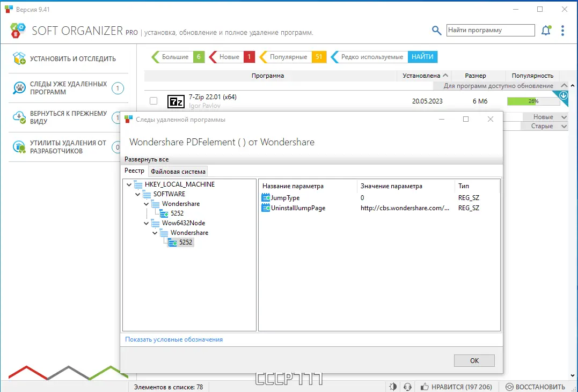Select the first 5252 key under Wondershare
This screenshot has width=578, height=392.
point(177,213)
